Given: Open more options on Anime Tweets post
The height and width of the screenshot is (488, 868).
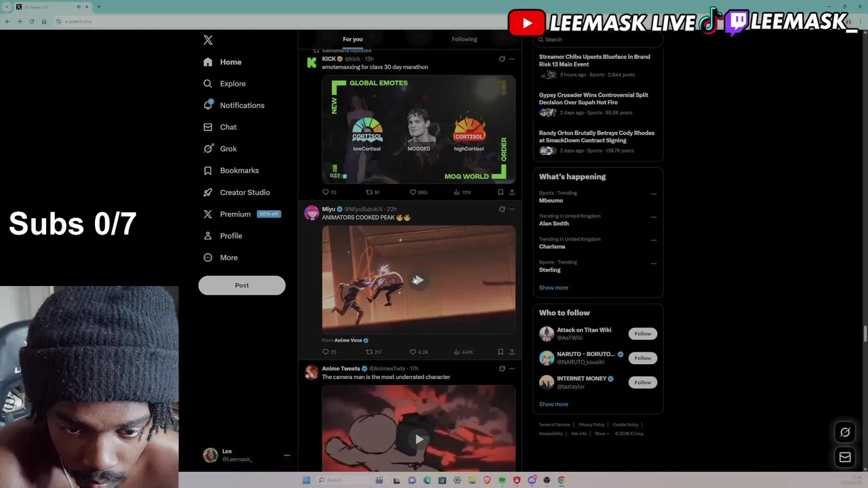Looking at the screenshot, I should click(x=512, y=369).
